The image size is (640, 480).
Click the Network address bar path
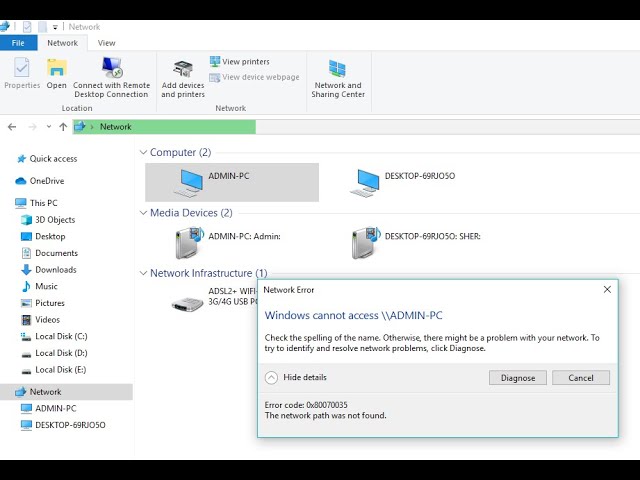click(116, 127)
